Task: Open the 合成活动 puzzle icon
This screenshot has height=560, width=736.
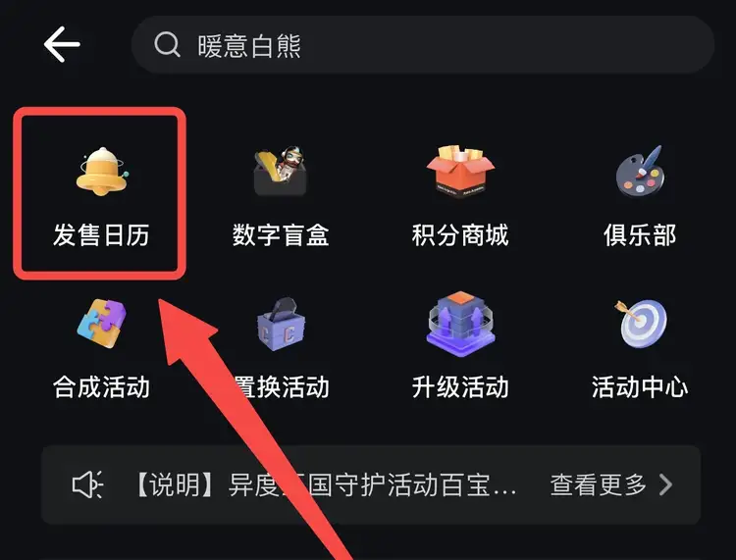Action: click(102, 324)
